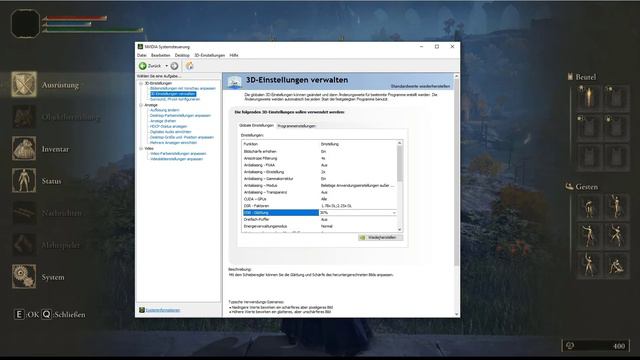This screenshot has width=640, height=360.
Task: Select the CUDA - GPUs row
Action: pos(319,199)
